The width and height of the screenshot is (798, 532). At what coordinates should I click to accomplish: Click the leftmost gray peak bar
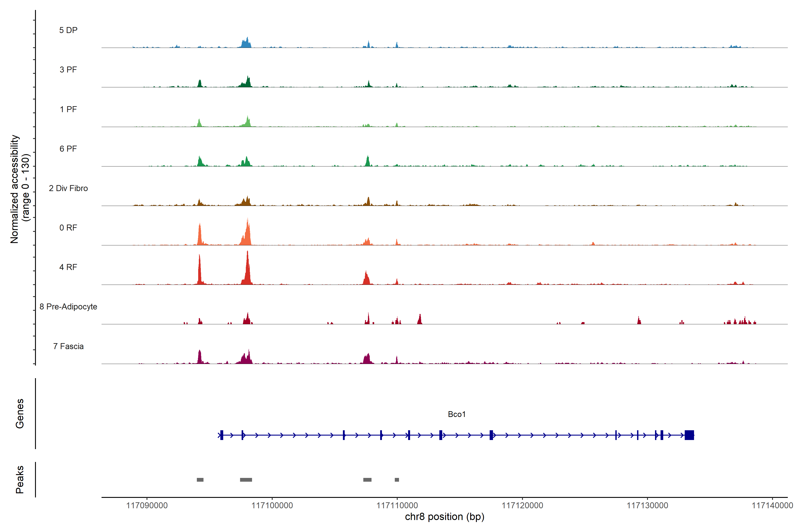pos(200,480)
